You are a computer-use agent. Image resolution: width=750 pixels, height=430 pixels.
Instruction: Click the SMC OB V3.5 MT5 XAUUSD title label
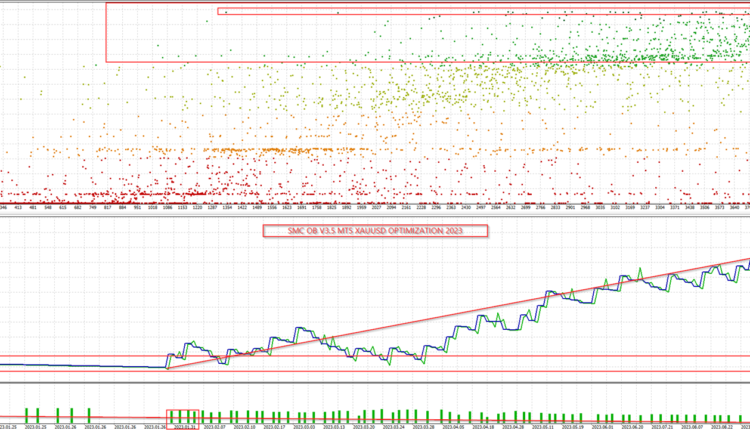coord(375,230)
